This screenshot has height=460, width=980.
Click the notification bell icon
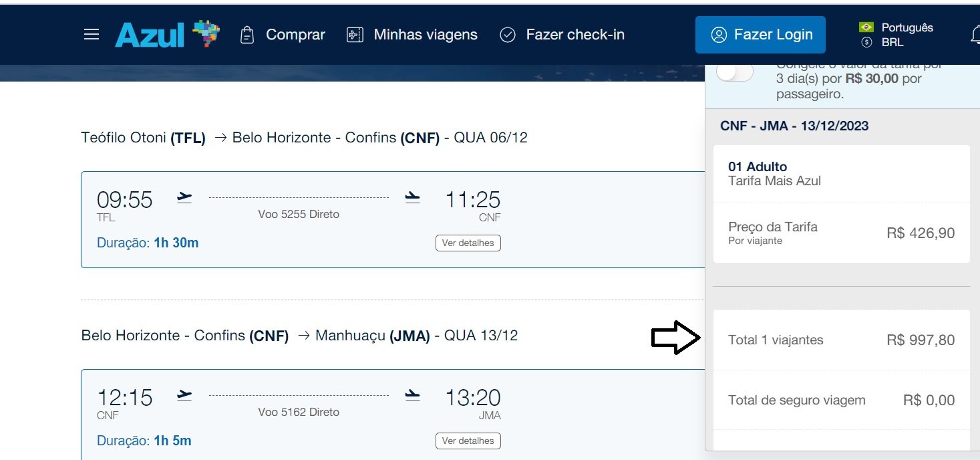coord(974,35)
